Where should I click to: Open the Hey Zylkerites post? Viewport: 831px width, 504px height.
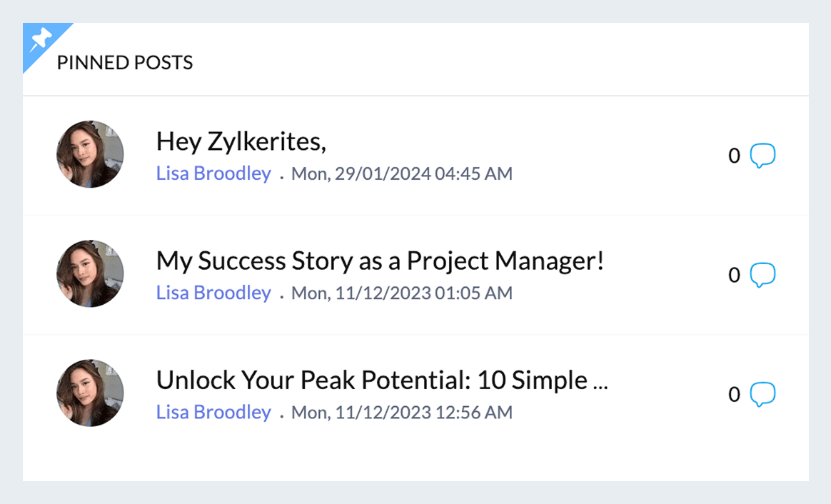(x=241, y=141)
